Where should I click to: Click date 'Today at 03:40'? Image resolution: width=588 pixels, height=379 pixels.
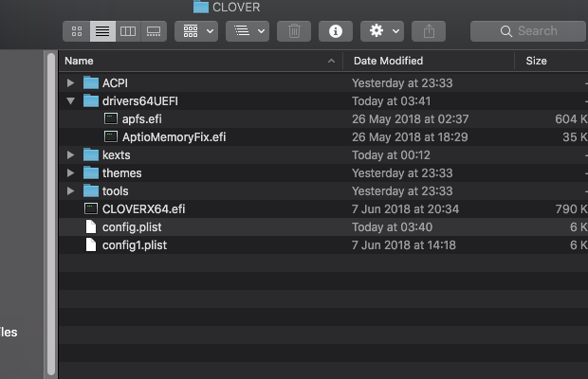click(392, 227)
